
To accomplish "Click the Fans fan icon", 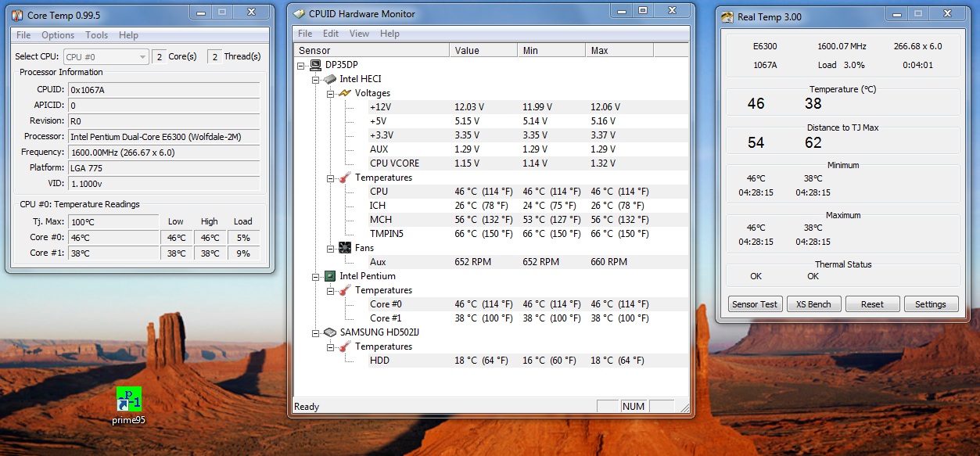I will (344, 248).
